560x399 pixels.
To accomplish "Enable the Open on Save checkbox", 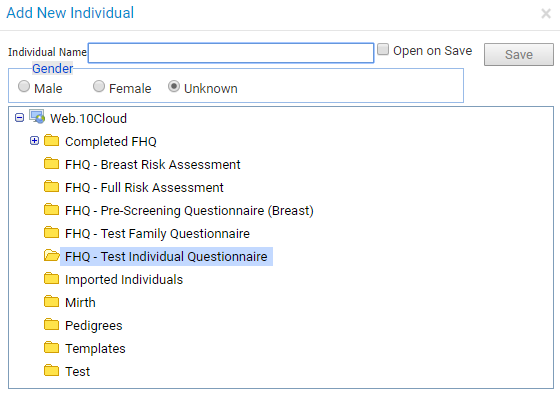I will (383, 49).
